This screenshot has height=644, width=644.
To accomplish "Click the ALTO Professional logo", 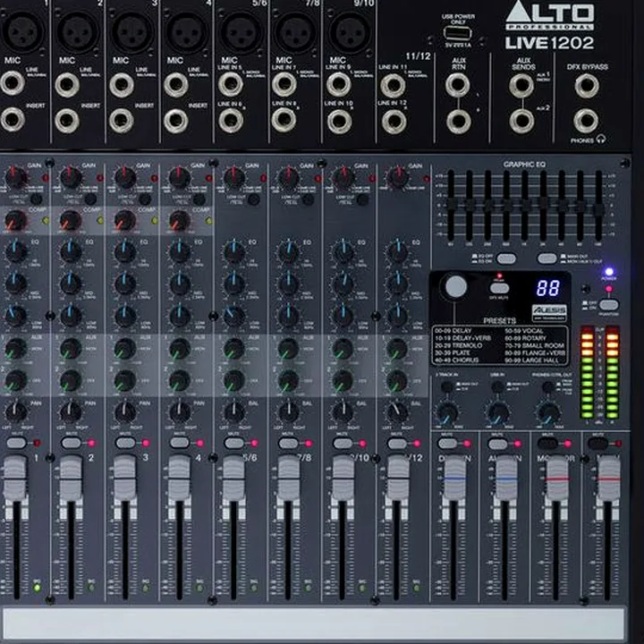I will click(549, 15).
